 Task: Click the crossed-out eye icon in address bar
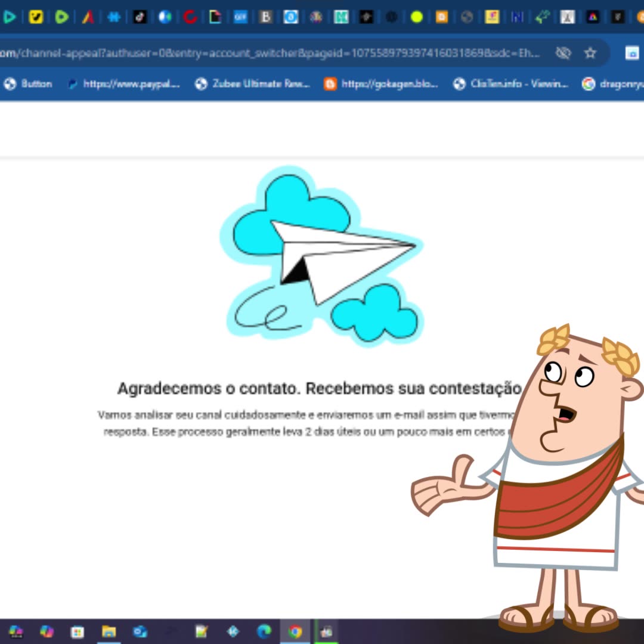point(563,53)
